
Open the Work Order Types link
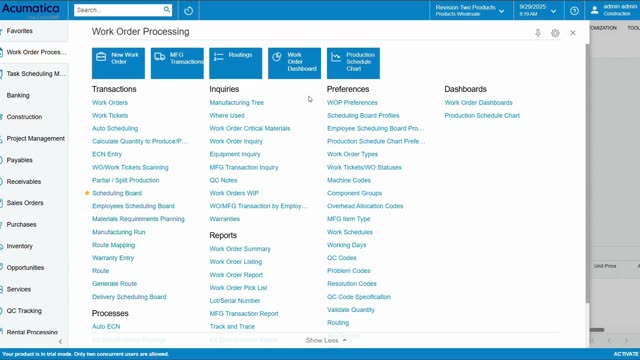[352, 154]
